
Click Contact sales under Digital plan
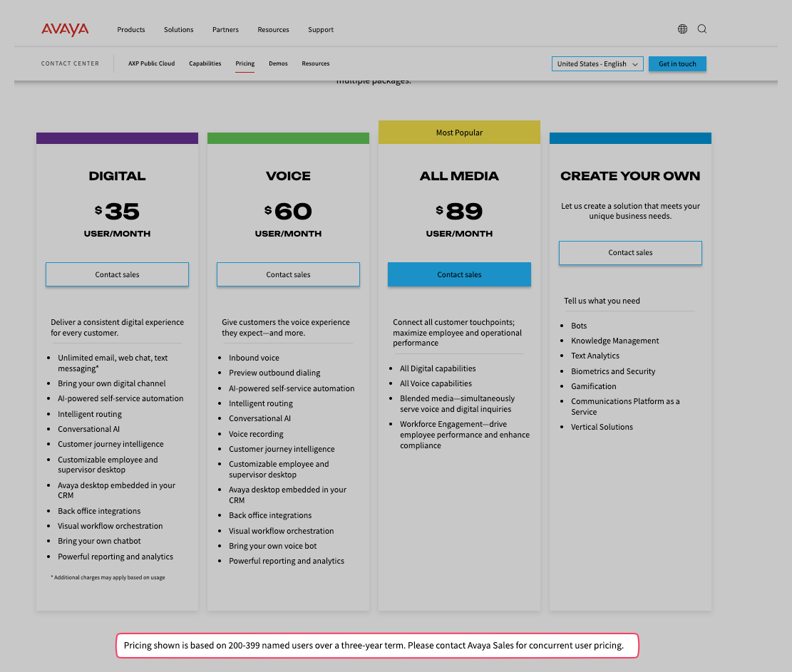[117, 274]
